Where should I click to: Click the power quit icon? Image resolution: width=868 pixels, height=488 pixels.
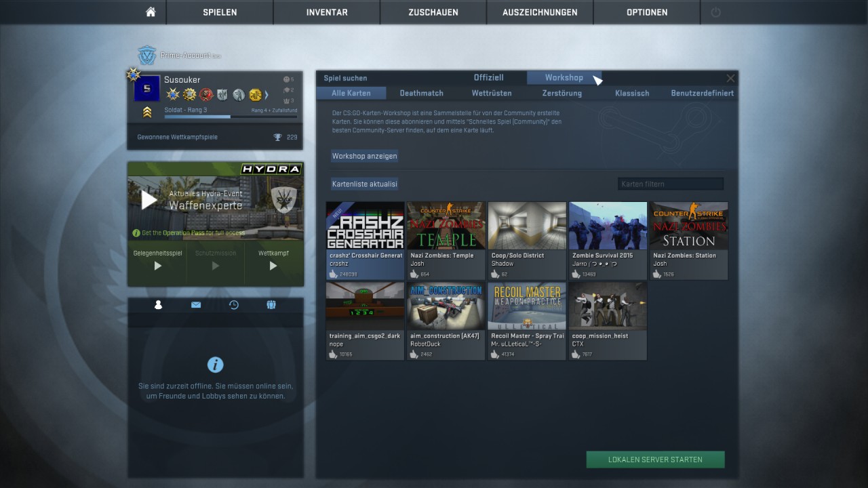715,12
